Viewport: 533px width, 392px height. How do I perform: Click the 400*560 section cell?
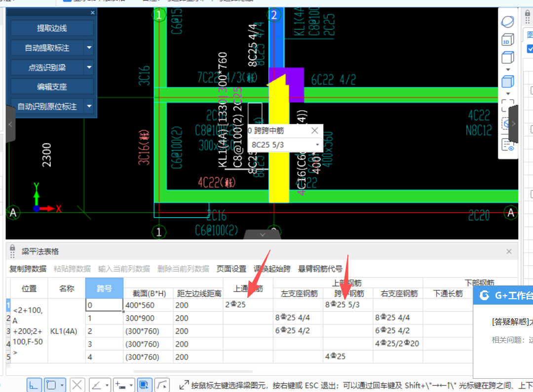coord(148,305)
